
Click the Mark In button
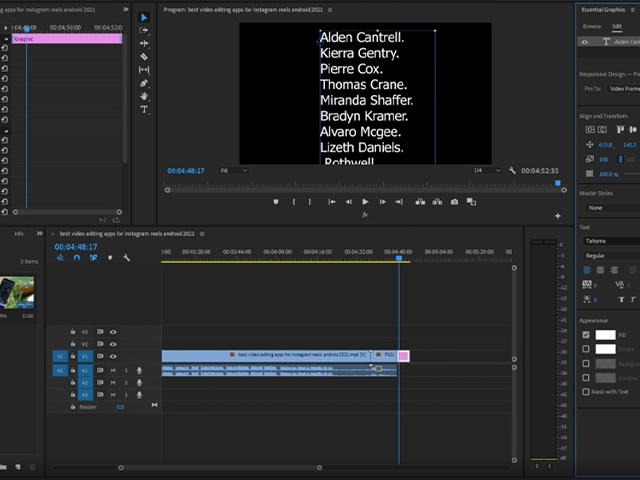(293, 202)
